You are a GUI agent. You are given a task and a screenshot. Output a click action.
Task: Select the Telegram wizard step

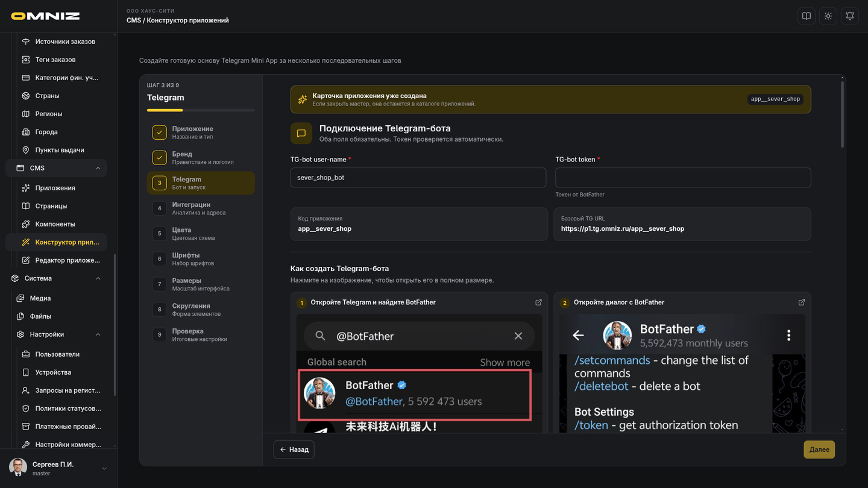201,183
